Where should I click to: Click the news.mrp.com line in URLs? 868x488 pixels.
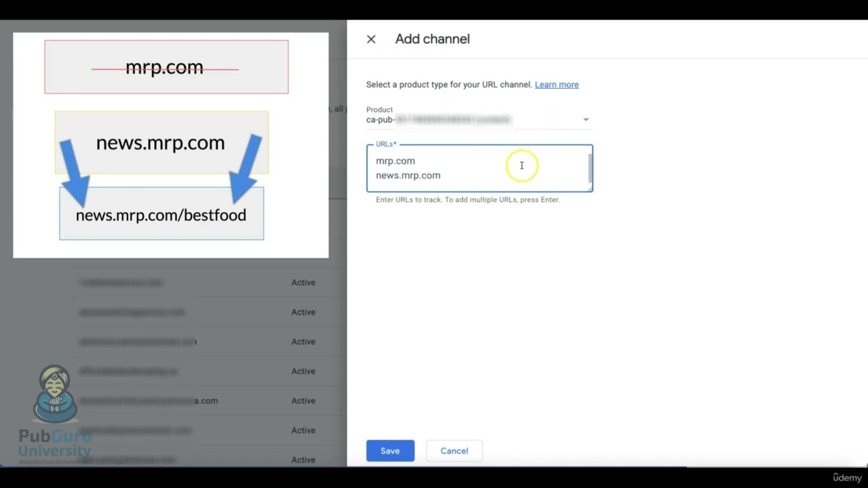pyautogui.click(x=408, y=176)
